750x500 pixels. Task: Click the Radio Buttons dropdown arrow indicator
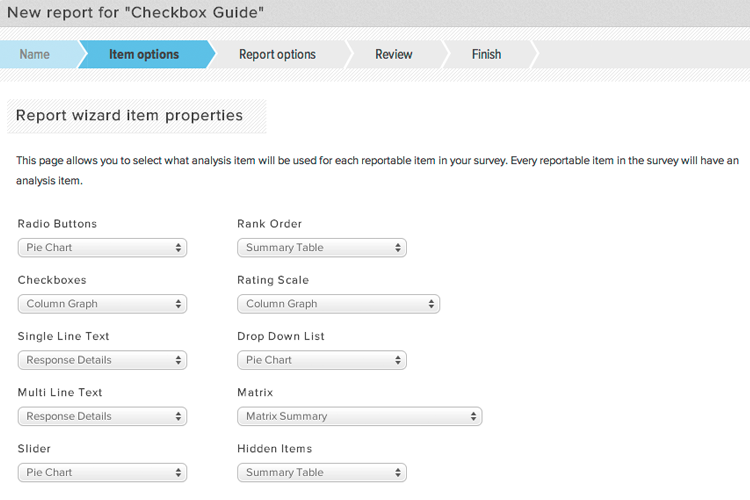pyautogui.click(x=178, y=248)
